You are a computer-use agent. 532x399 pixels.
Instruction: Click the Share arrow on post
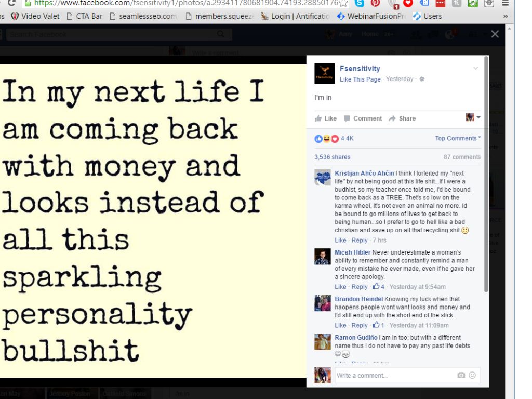392,118
